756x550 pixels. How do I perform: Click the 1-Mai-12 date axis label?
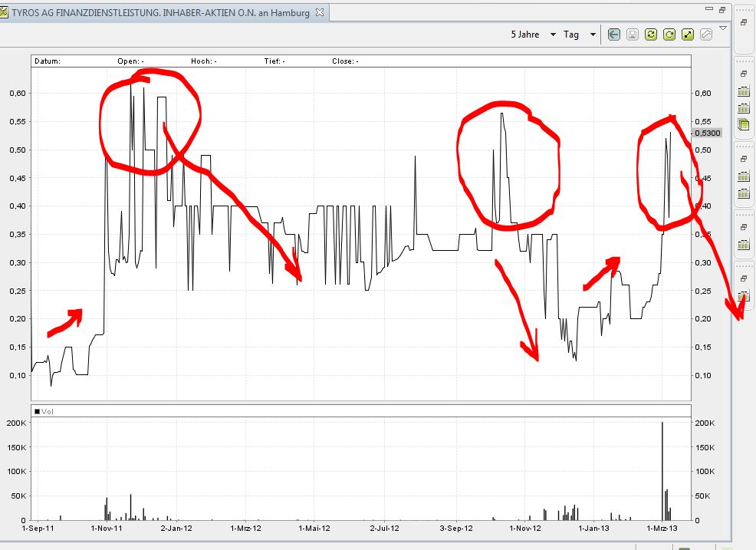click(x=314, y=529)
